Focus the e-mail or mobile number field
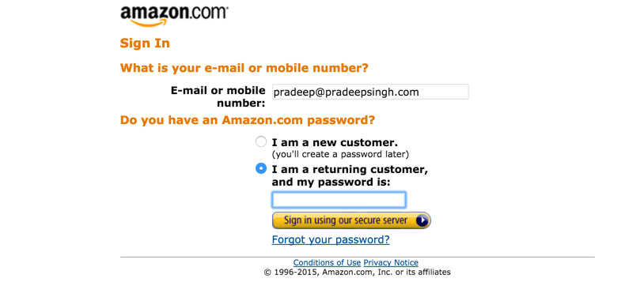644x305 pixels. [x=370, y=92]
